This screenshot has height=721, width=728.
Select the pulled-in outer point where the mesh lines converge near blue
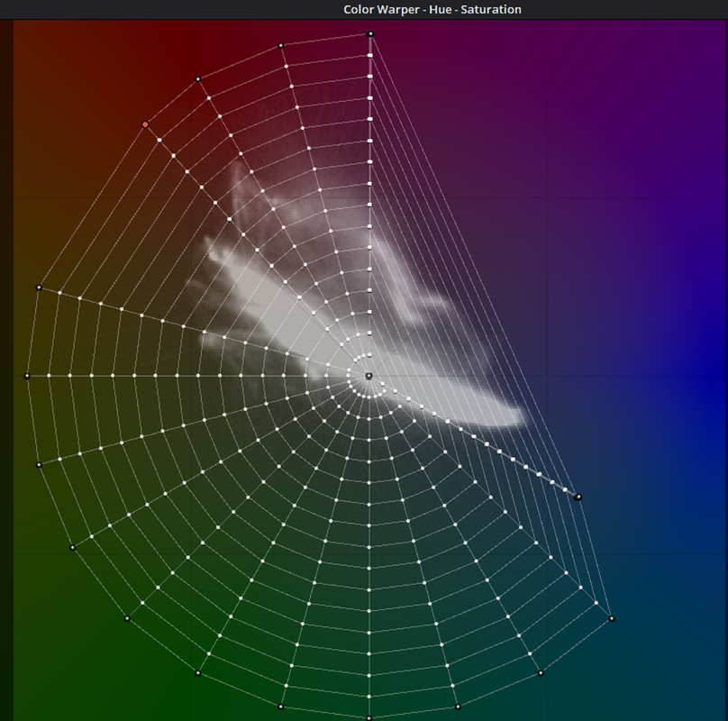[x=578, y=497]
